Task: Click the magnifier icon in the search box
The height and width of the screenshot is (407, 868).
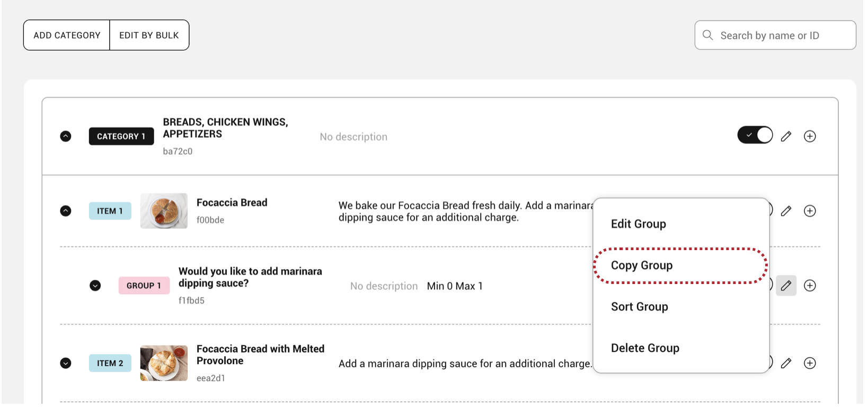Action: pos(707,35)
